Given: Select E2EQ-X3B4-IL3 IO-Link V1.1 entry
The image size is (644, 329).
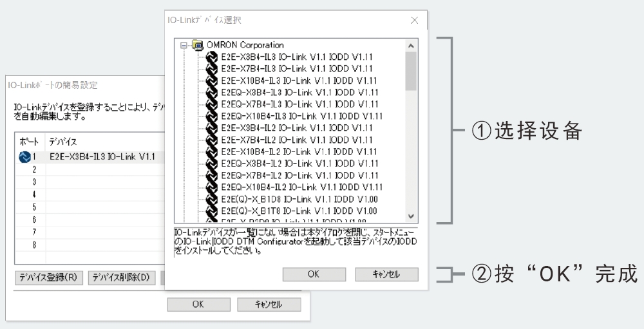Looking at the screenshot, I should 300,93.
